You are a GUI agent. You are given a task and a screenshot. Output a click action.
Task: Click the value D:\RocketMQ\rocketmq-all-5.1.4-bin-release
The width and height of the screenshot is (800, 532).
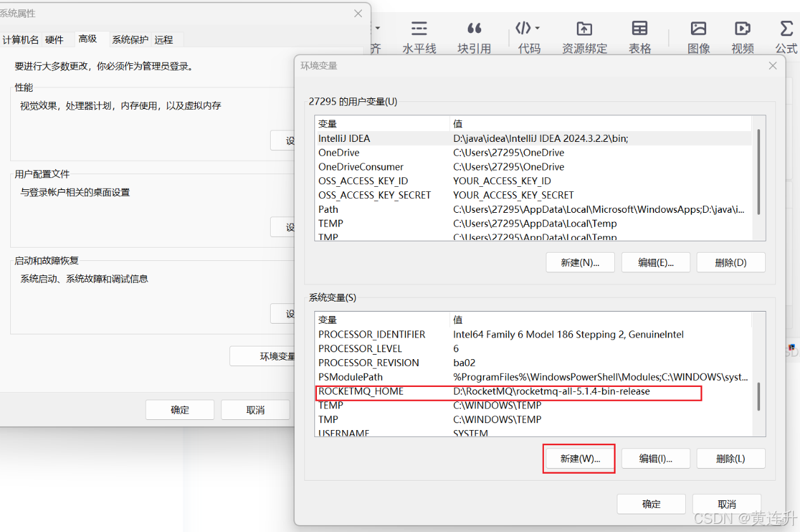[x=552, y=391]
